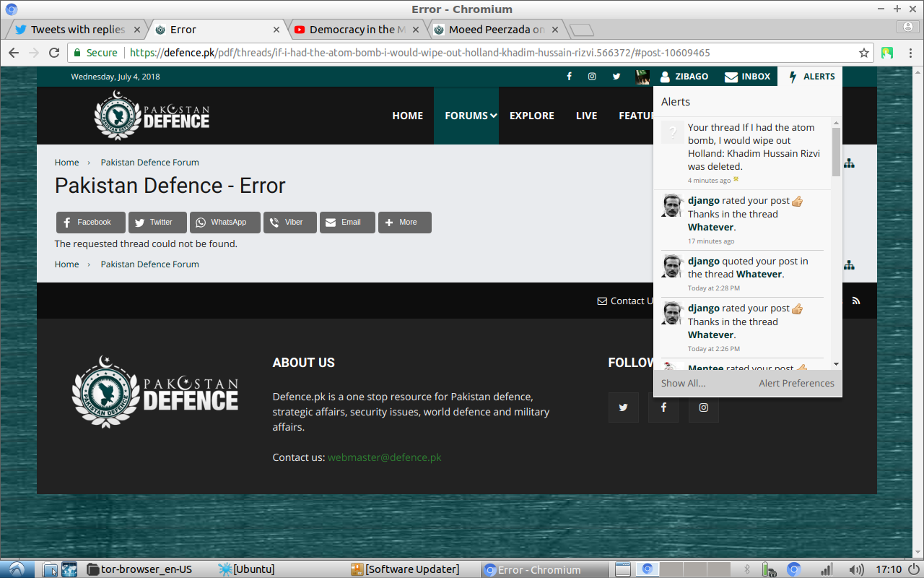Share the page via Facebook button
Viewport: 924px width, 578px height.
[x=91, y=223]
